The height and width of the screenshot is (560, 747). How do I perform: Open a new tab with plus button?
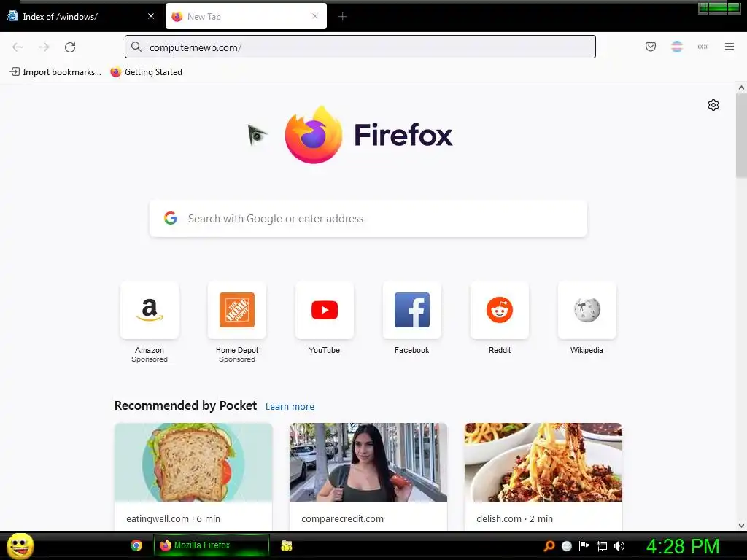coord(342,17)
